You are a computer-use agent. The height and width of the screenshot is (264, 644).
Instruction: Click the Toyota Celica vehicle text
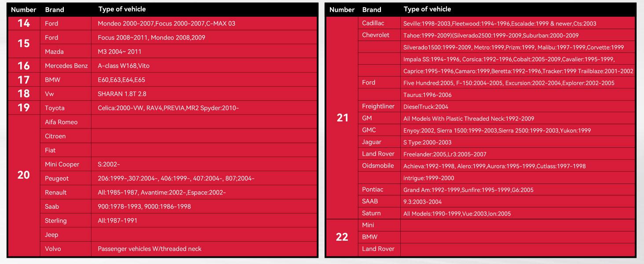click(168, 108)
